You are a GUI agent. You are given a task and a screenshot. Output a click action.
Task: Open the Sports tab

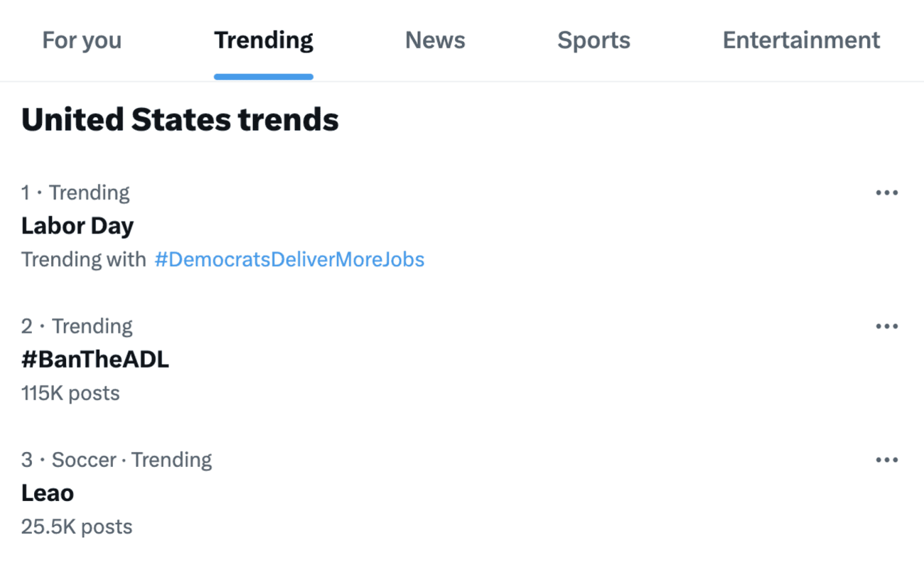coord(593,40)
